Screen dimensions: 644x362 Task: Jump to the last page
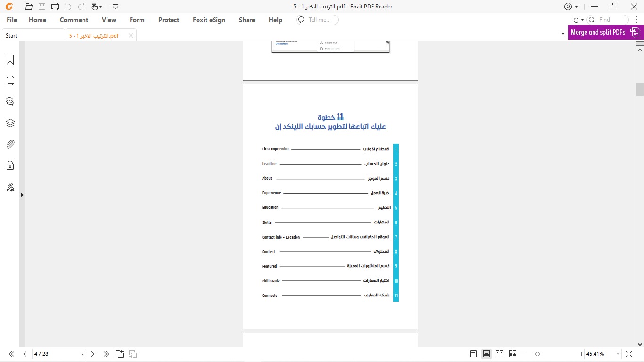(x=106, y=354)
